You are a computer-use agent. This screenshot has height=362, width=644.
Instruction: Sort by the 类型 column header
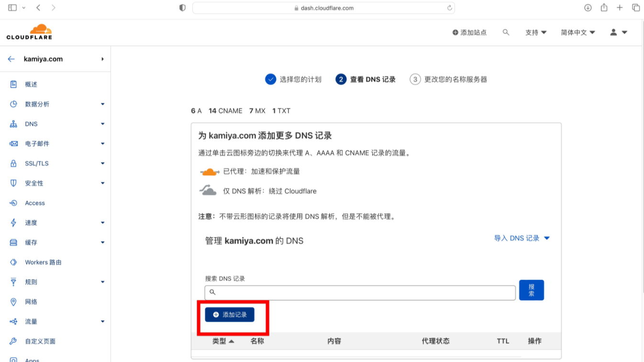(223, 341)
